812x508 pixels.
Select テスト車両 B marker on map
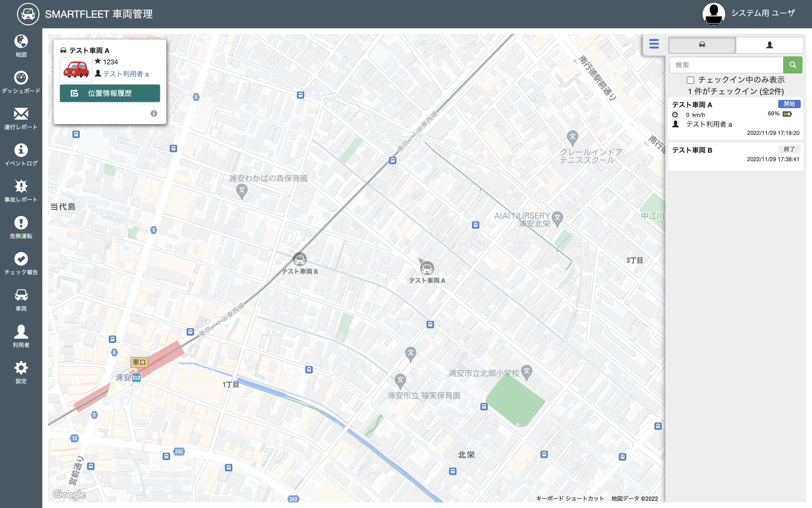tap(299, 259)
